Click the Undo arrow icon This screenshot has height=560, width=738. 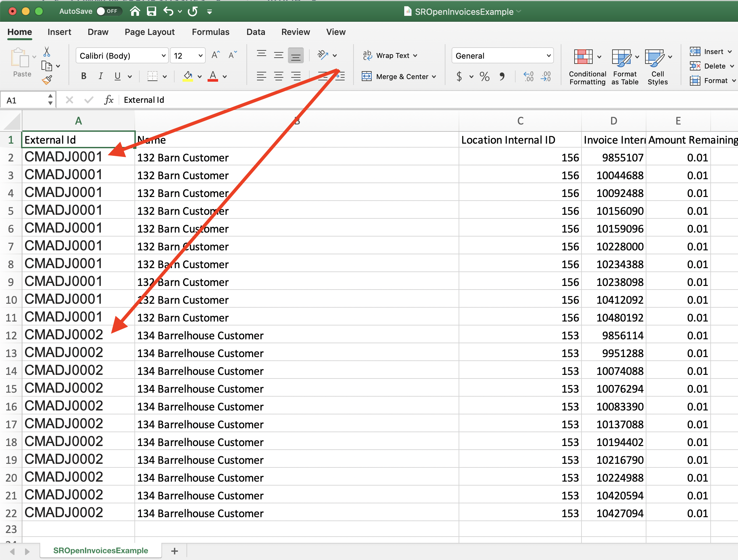(168, 12)
